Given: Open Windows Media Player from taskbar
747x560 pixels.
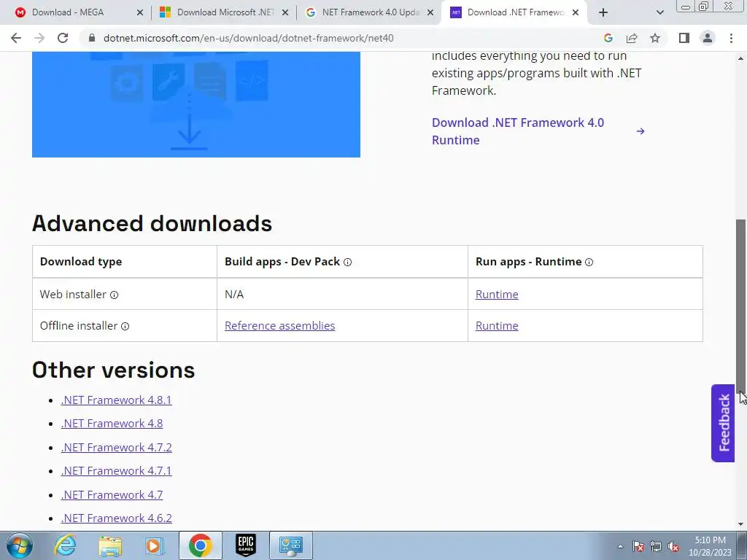Looking at the screenshot, I should [155, 545].
